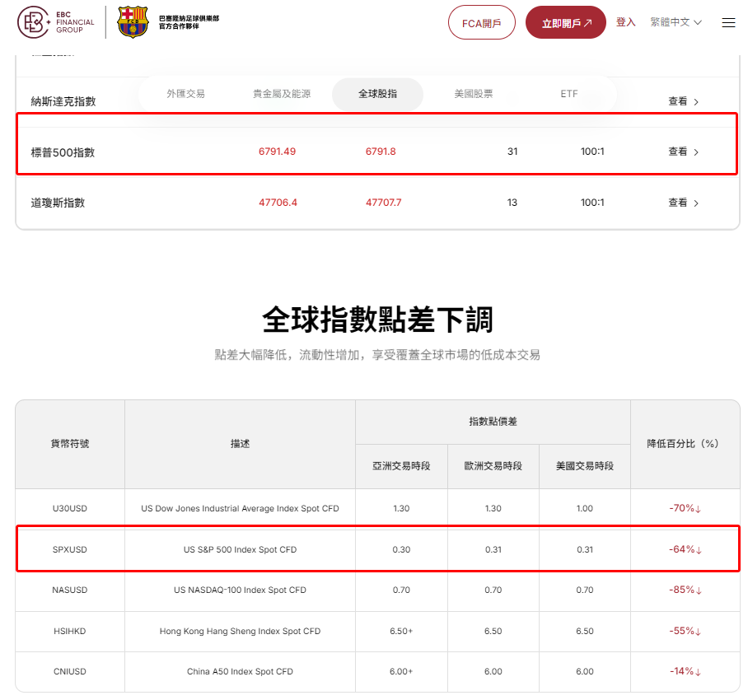Open the hamburger navigation menu
Image resolution: width=748 pixels, height=700 pixels.
(x=728, y=22)
